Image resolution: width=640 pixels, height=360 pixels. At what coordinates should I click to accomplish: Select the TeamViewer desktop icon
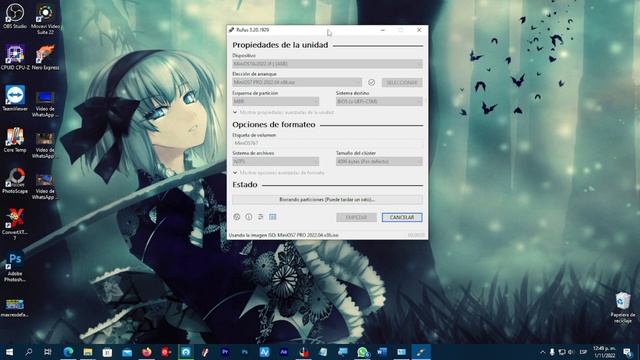pyautogui.click(x=15, y=98)
